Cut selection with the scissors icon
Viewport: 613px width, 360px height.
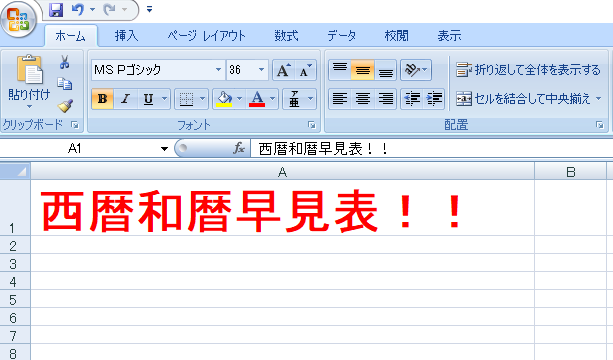coord(65,62)
